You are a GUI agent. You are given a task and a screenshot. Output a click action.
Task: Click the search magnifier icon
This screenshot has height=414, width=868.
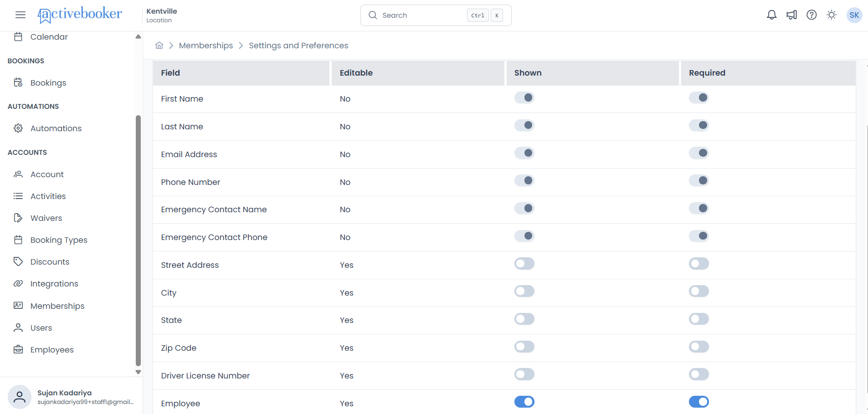373,15
